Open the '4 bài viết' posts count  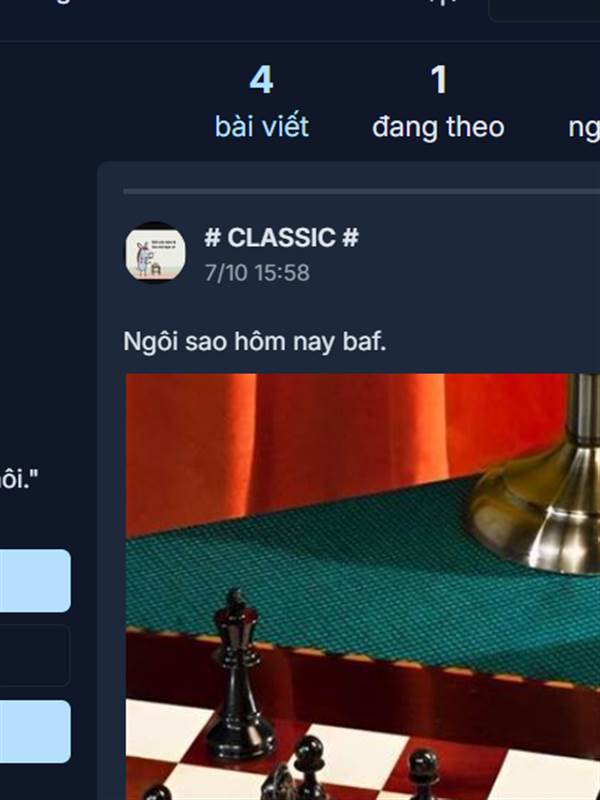click(261, 102)
